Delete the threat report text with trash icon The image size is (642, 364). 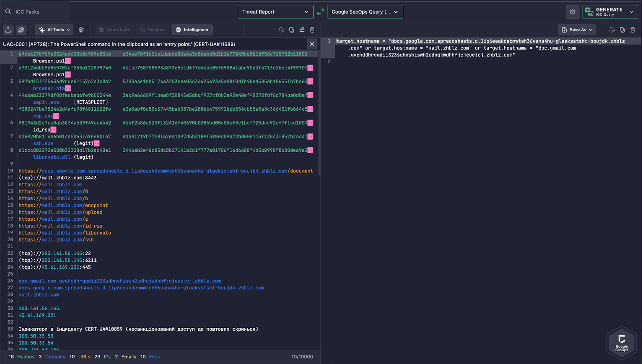click(312, 30)
